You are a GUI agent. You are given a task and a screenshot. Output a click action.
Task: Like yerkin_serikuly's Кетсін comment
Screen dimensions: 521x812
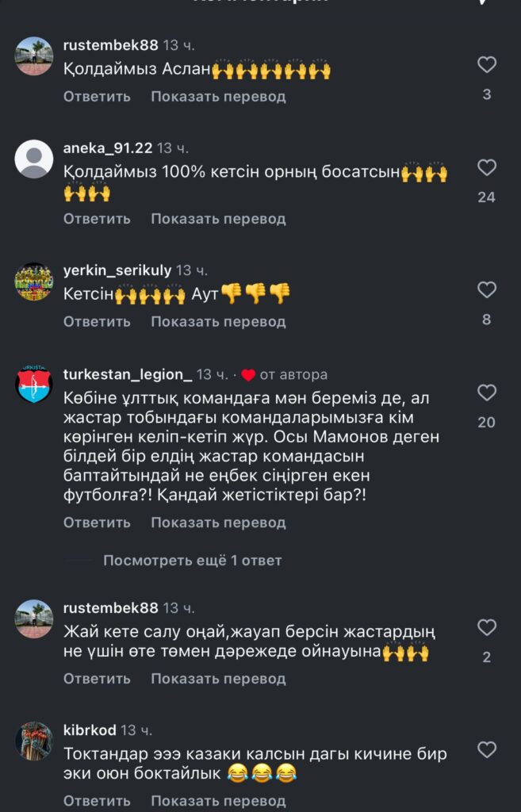point(486,290)
